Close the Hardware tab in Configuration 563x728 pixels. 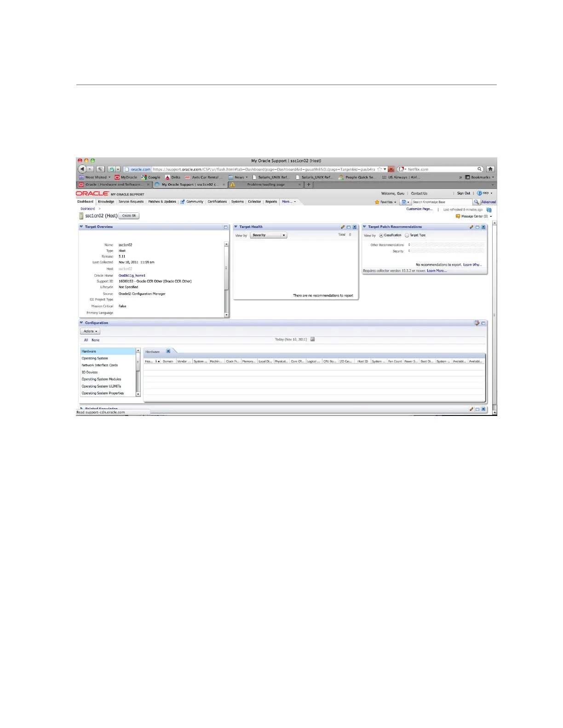point(168,351)
